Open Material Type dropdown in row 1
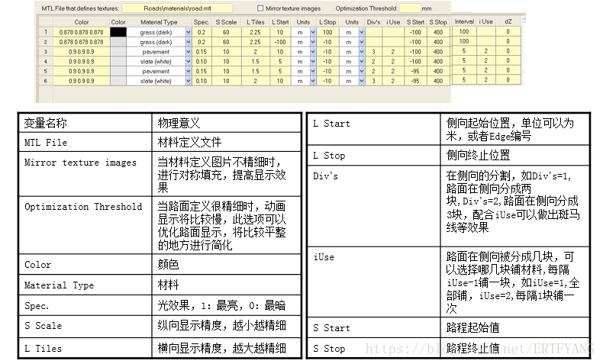The height and width of the screenshot is (364, 603). (189, 32)
